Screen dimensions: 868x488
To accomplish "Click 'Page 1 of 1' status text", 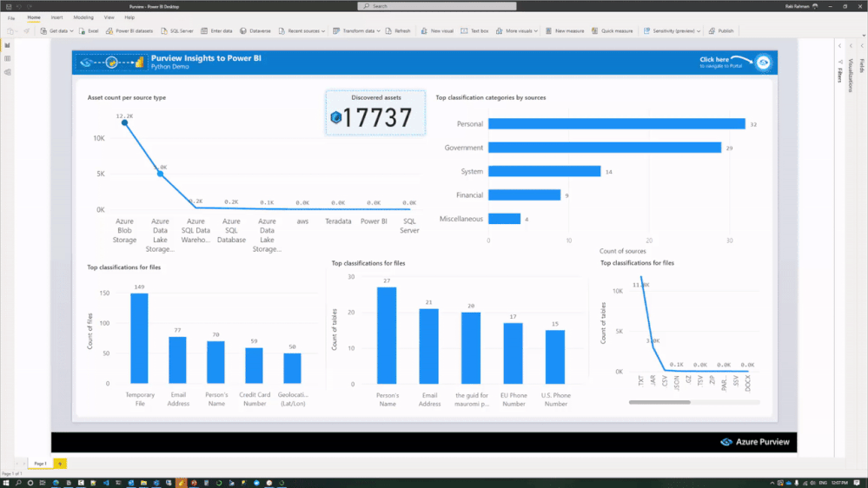I will (11, 473).
